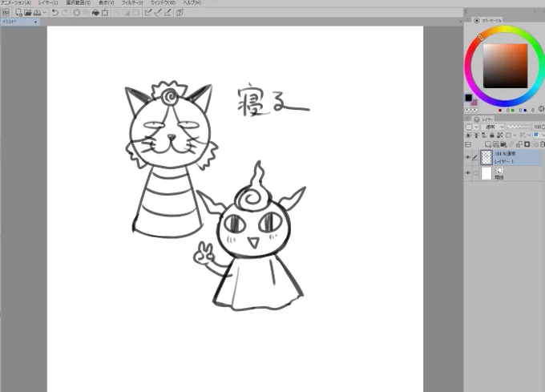Open the ヘルプ(H) menu

[x=192, y=2]
